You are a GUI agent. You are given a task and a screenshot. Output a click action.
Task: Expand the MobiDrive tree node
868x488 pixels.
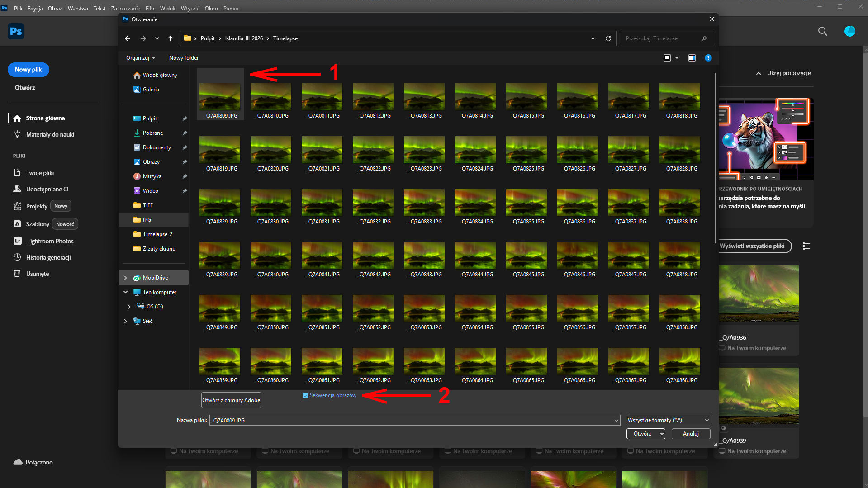click(126, 278)
